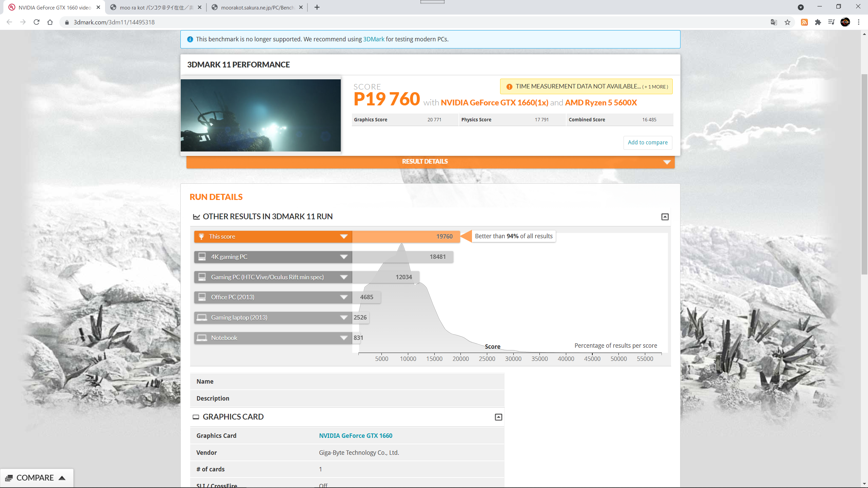The image size is (868, 488).
Task: Close the moo ra kot tab
Action: tap(199, 7)
